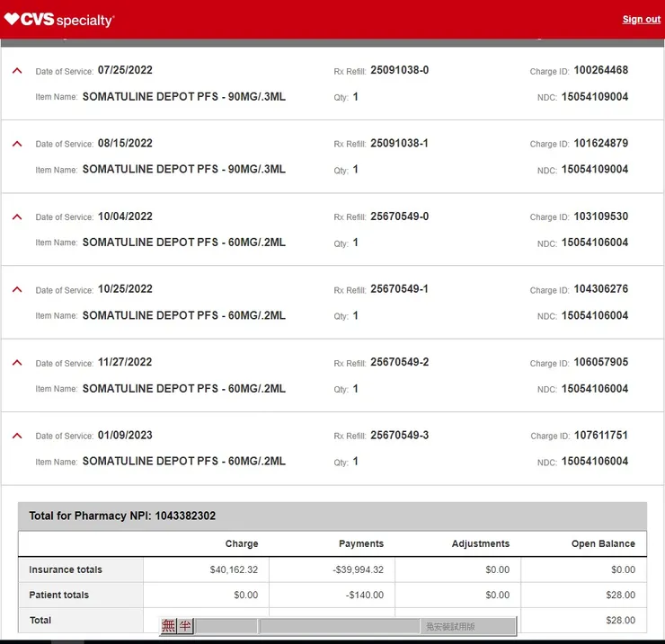Click NDC 15054106004 in 10/04/2022 entry
This screenshot has height=644, width=665.
(595, 243)
